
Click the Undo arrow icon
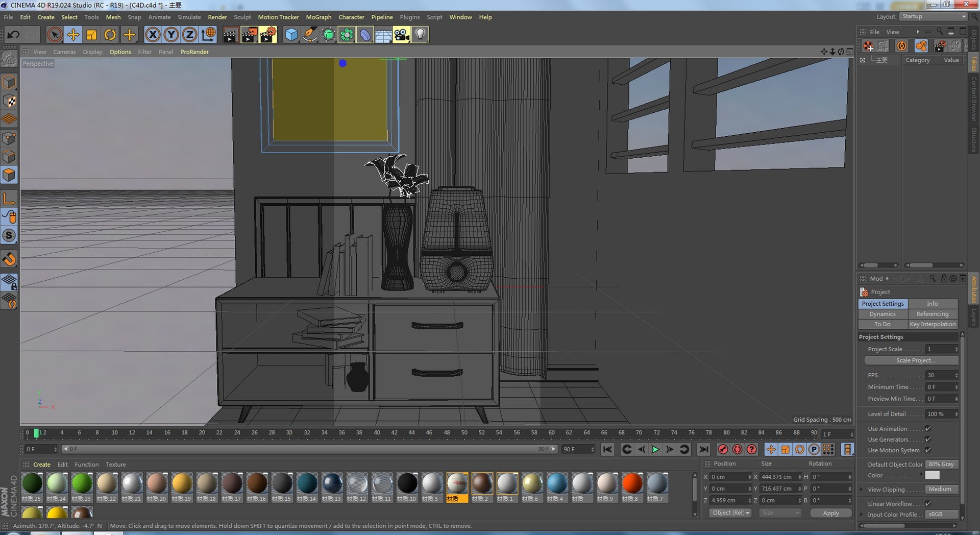13,35
